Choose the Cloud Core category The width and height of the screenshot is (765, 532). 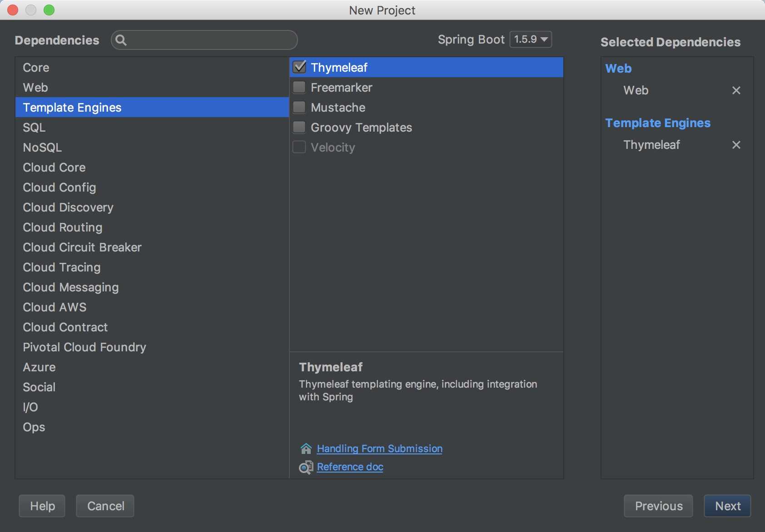point(152,167)
